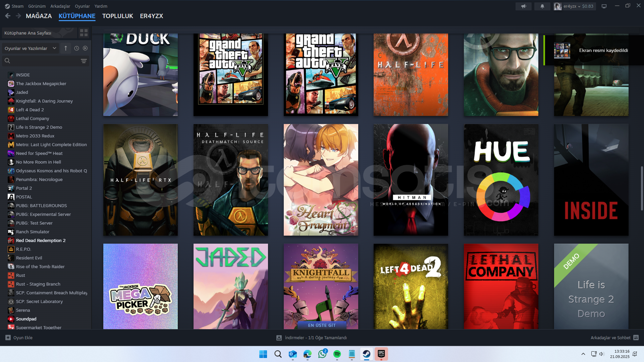Open Epic Games Launcher from taskbar
The width and height of the screenshot is (644, 362).
(381, 354)
